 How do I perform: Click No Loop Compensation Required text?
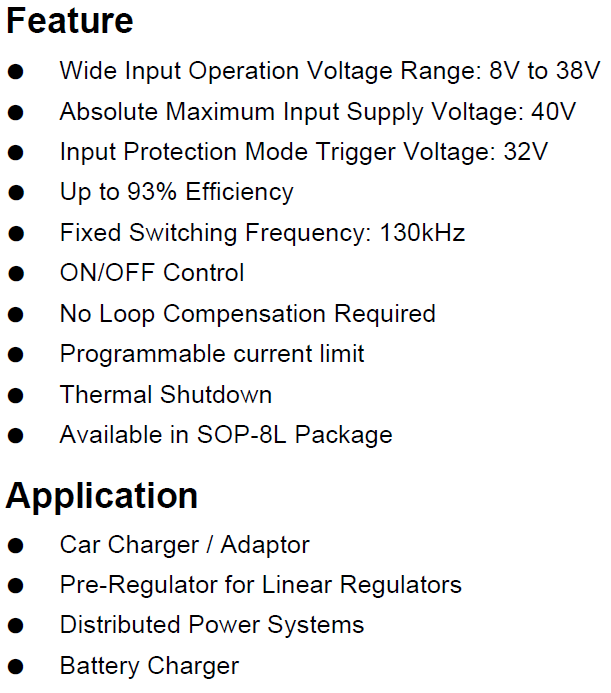click(248, 315)
